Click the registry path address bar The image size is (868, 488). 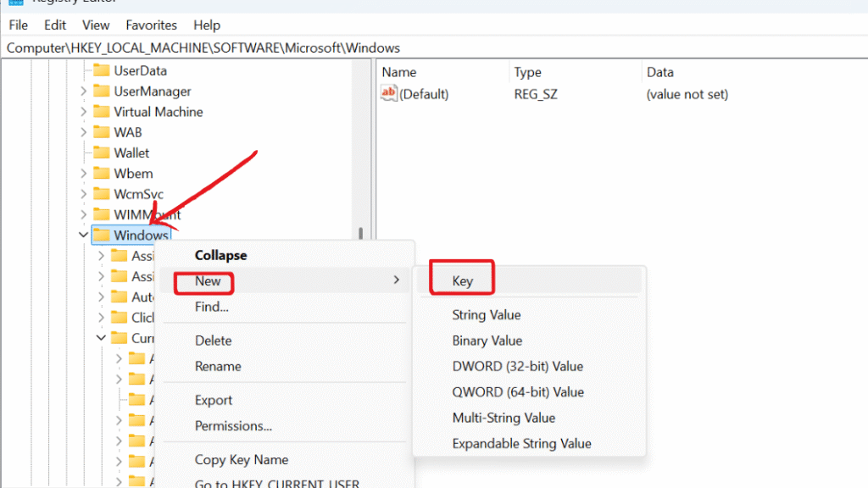[x=434, y=47]
